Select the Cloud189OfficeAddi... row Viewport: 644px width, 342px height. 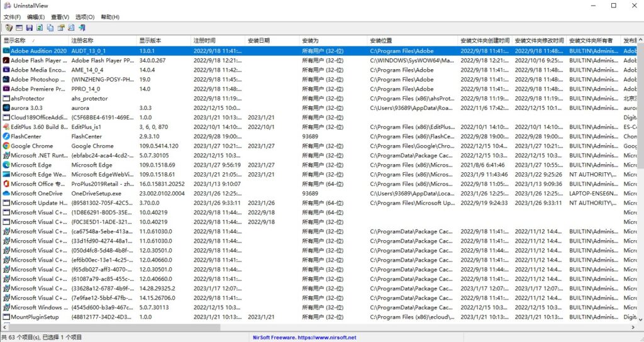319,118
